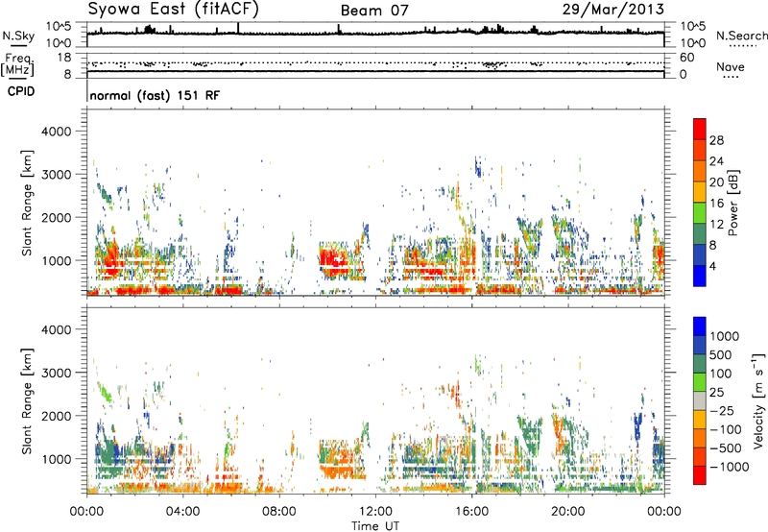
Task: Select the '-500' label on the velocity scale
Action: (725, 447)
